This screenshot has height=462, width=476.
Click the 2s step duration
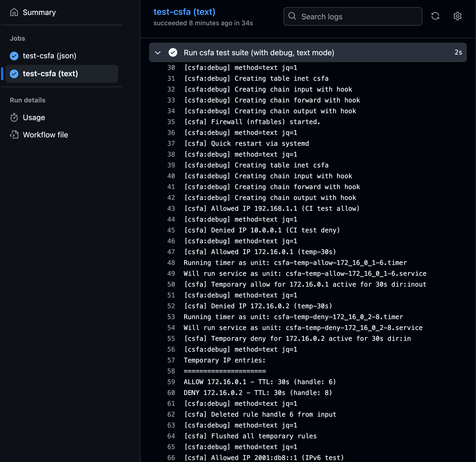(x=458, y=52)
